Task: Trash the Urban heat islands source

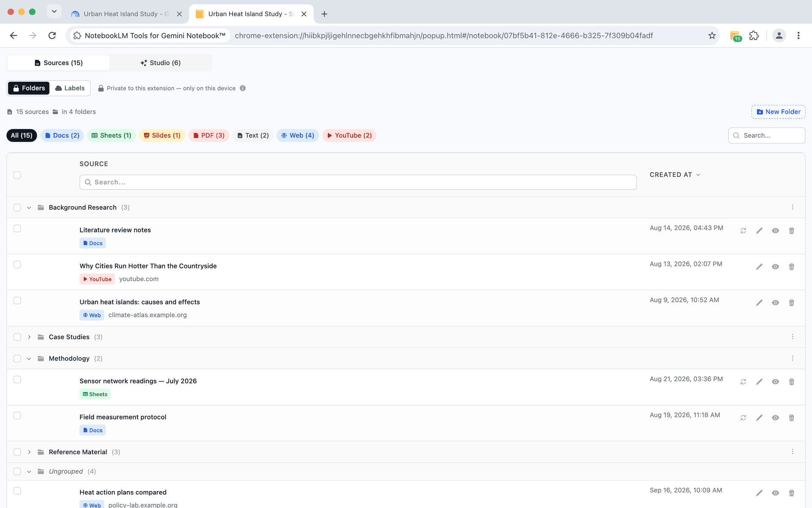Action: point(791,303)
